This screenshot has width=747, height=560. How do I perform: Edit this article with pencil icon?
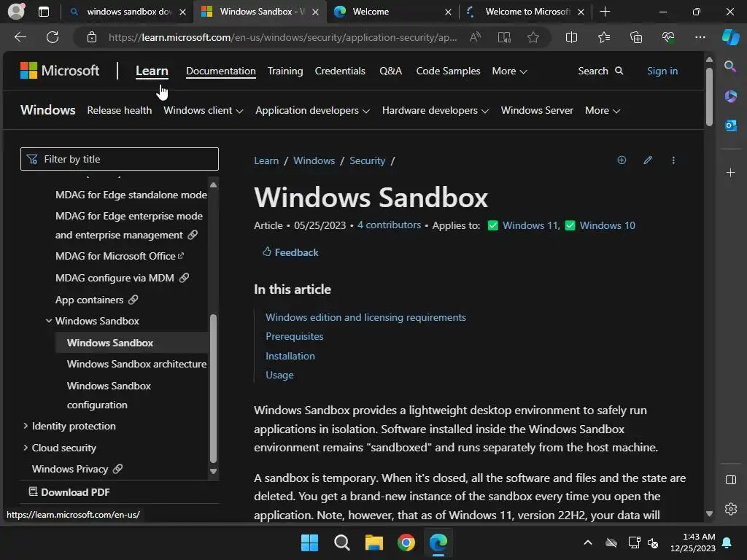(648, 160)
